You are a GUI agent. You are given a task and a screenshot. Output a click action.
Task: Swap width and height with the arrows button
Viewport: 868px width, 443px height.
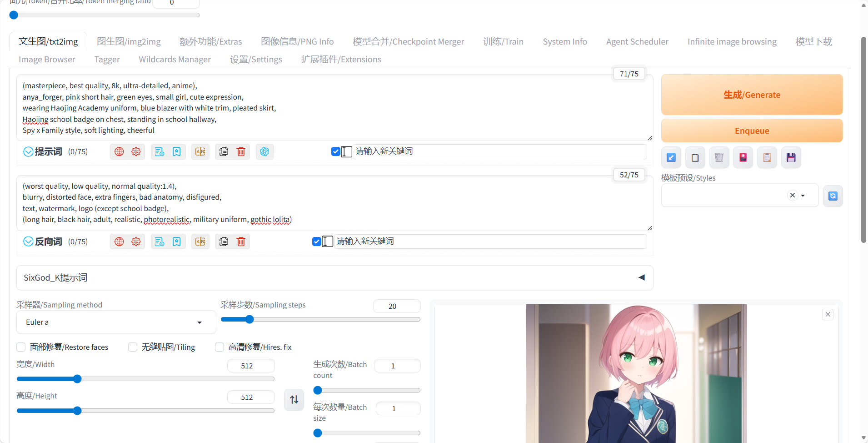point(294,399)
